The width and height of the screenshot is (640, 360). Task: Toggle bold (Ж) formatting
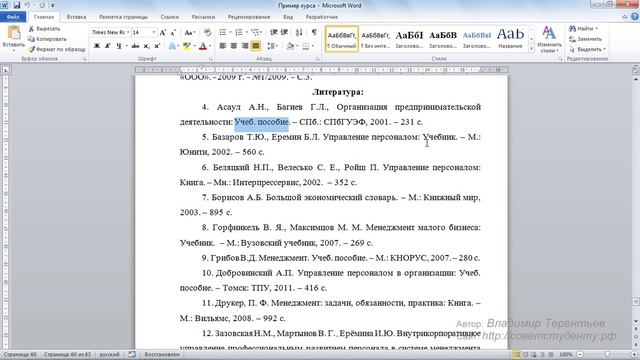[97, 46]
